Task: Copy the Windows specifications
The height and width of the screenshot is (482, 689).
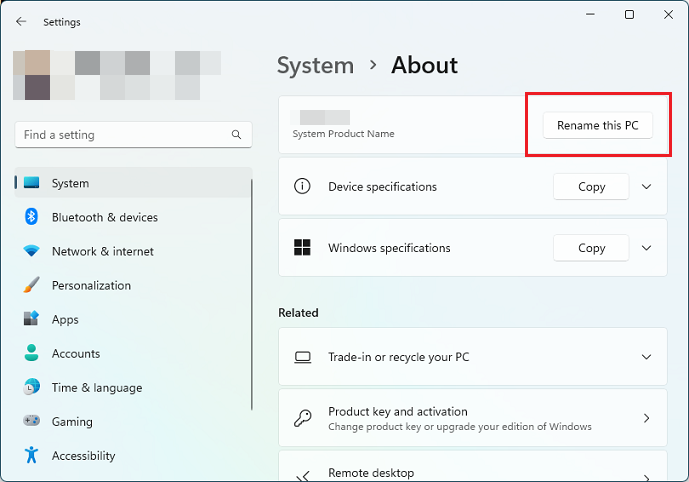Action: (x=591, y=247)
